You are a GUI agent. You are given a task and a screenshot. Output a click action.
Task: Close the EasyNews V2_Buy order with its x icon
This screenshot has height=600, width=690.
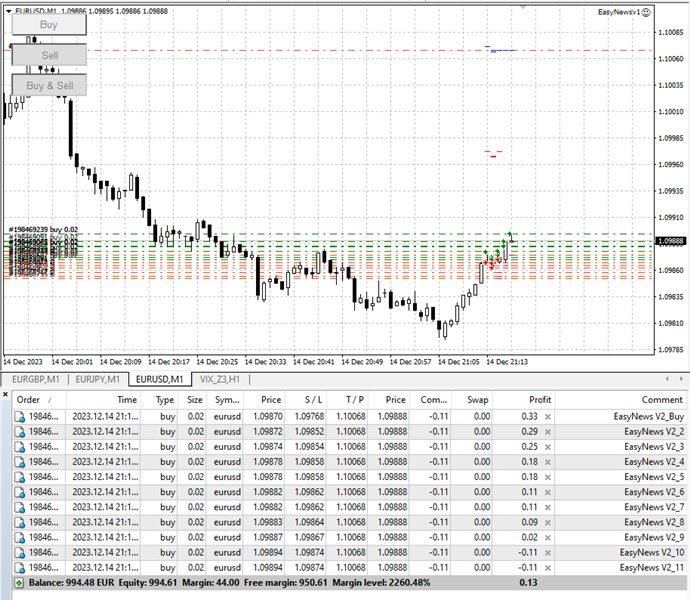click(547, 416)
